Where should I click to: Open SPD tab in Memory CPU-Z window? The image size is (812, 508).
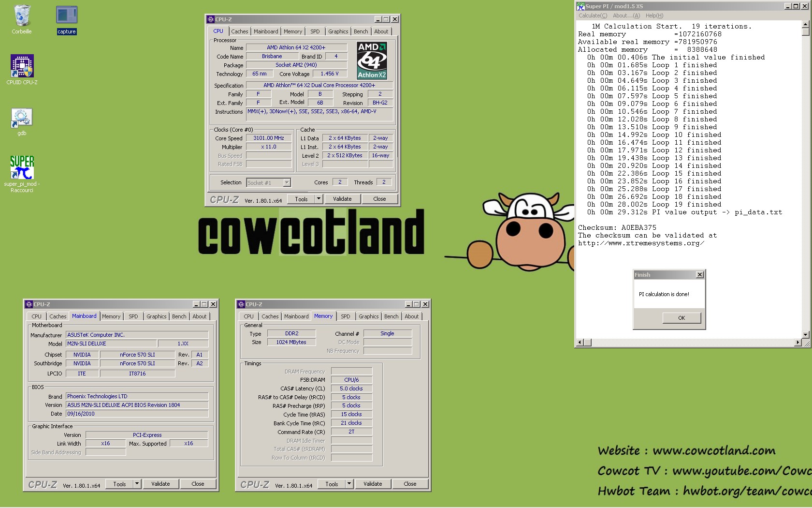346,316
